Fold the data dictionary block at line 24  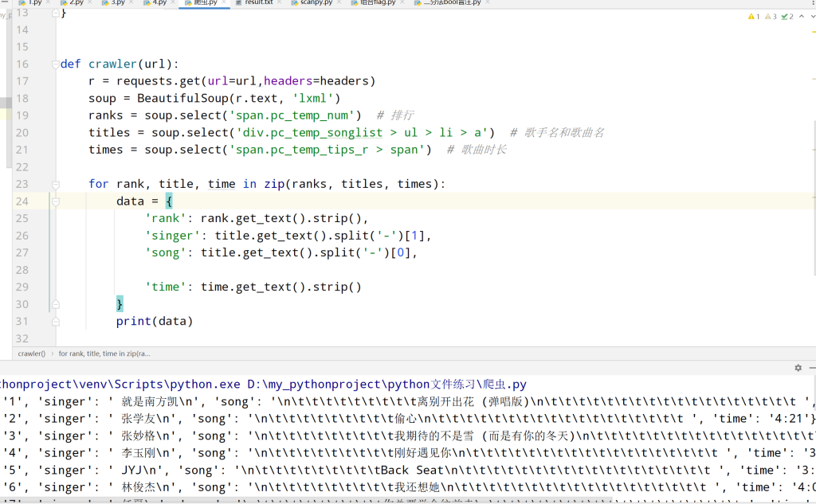click(x=56, y=202)
